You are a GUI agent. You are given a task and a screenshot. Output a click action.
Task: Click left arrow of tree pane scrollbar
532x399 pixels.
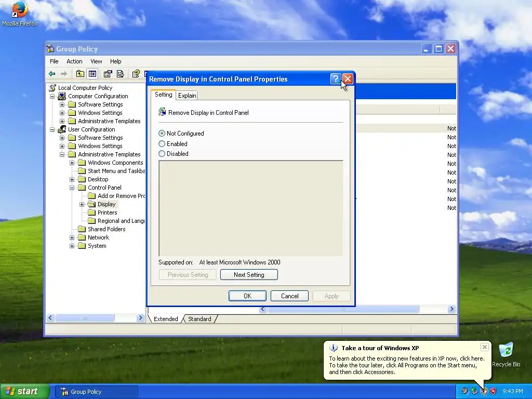[x=50, y=318]
